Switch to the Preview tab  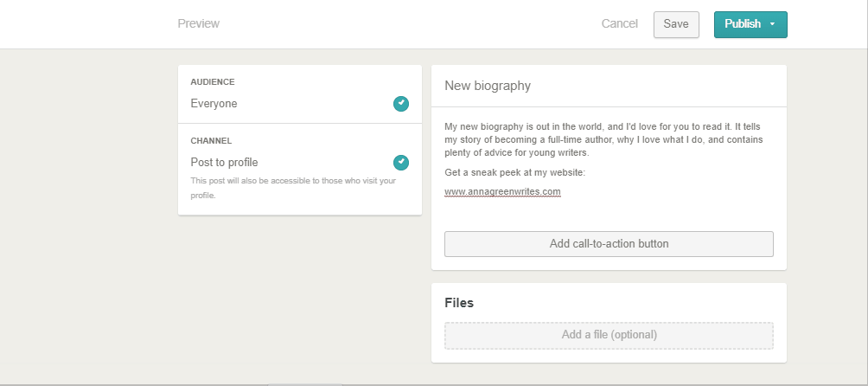(198, 24)
